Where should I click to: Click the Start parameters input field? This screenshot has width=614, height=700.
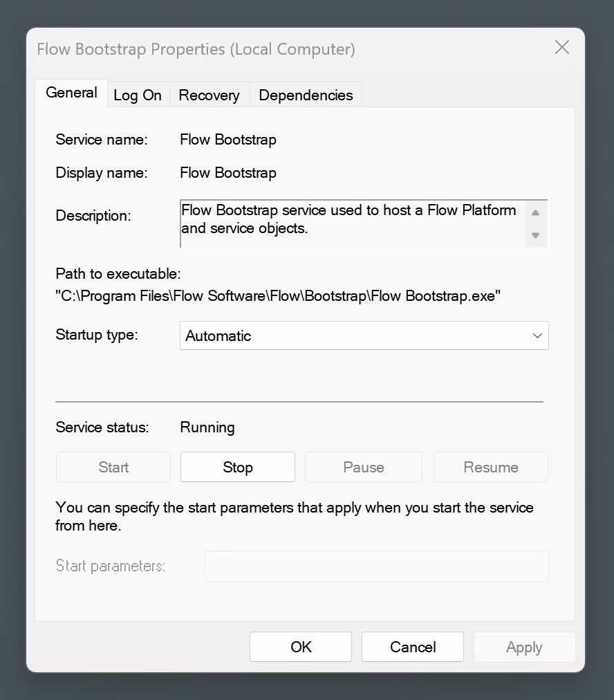(376, 566)
